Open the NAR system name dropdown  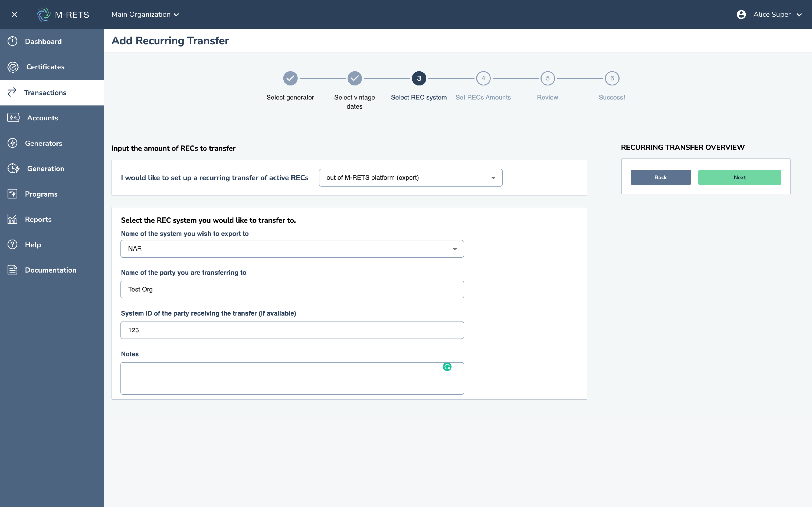[292, 249]
